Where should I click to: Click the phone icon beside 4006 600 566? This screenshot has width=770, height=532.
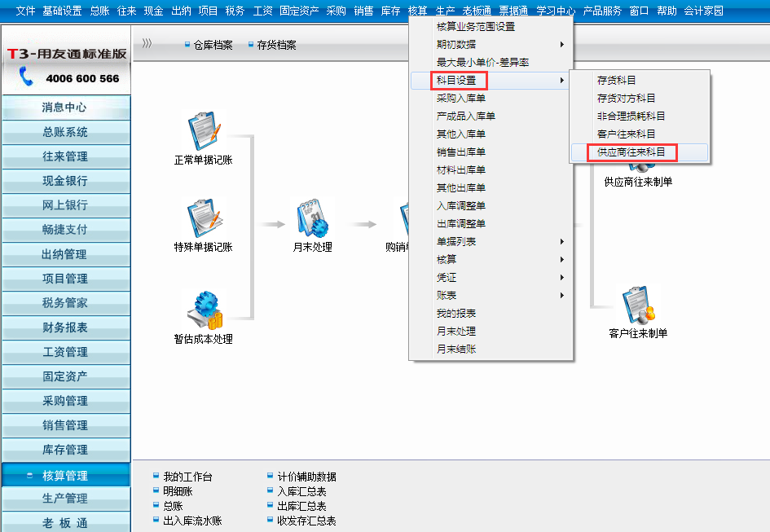click(x=27, y=77)
